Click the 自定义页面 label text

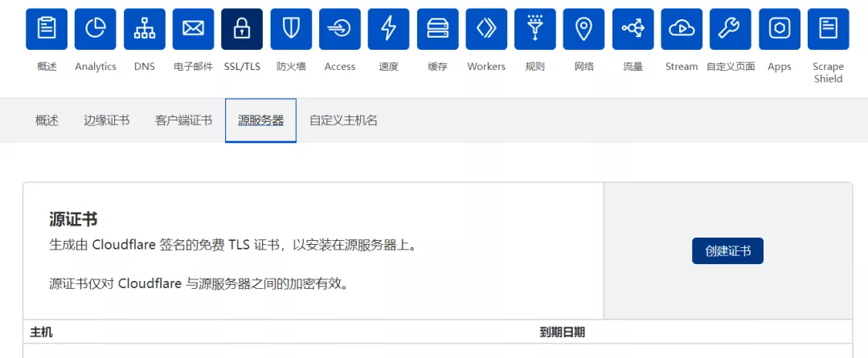click(x=731, y=67)
